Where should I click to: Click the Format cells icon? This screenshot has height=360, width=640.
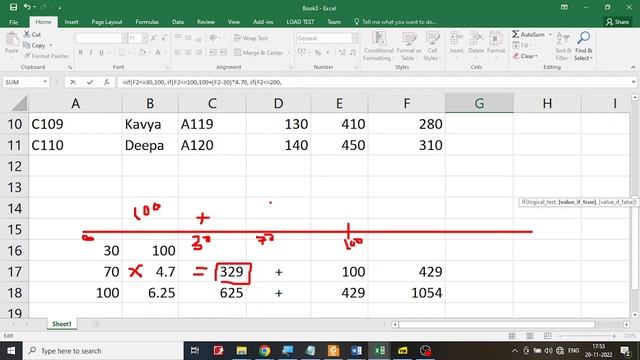coord(496,39)
